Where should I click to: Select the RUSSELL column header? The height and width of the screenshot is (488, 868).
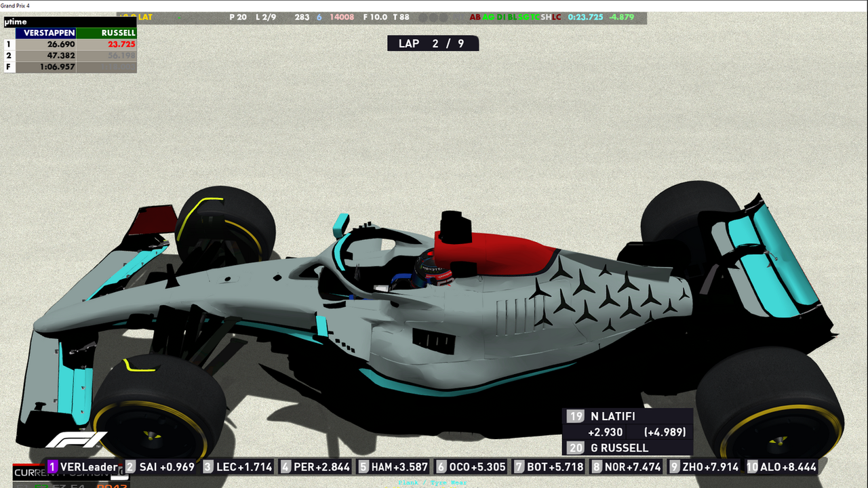click(106, 33)
